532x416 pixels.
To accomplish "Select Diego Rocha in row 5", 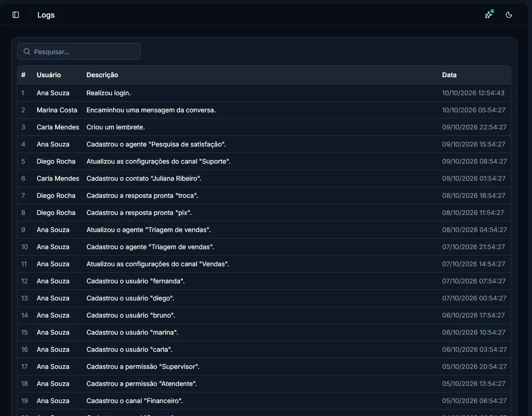I will coord(56,161).
